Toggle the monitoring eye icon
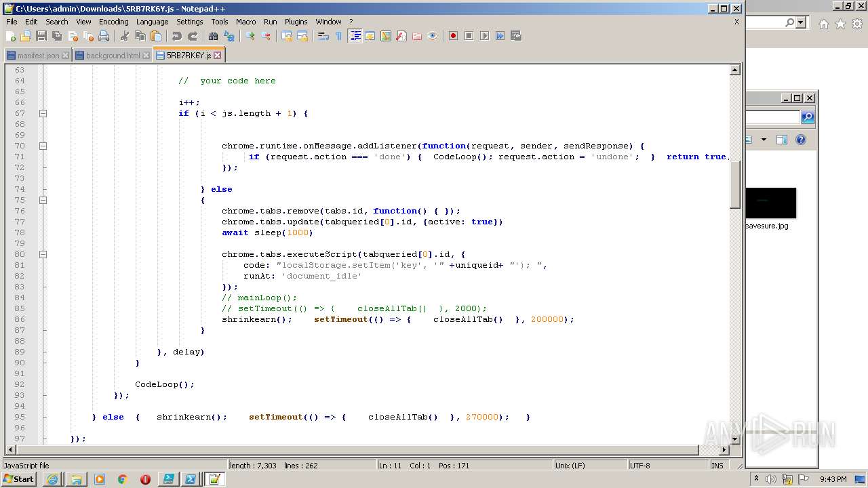Viewport: 868px width, 488px height. tap(433, 36)
